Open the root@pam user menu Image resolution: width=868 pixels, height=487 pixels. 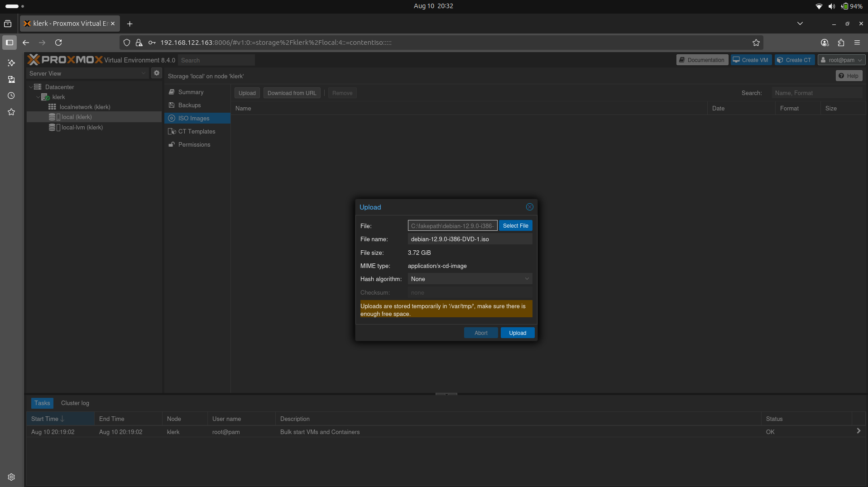tap(841, 60)
